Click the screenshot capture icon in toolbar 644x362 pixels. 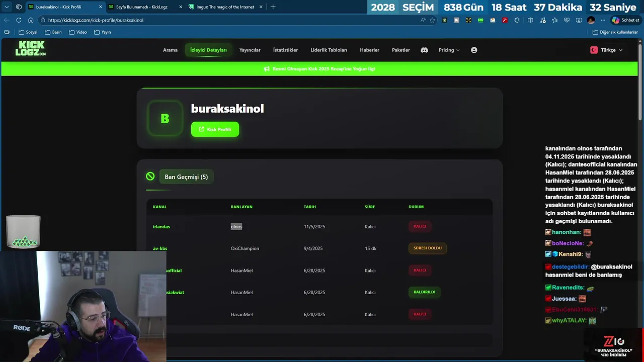[x=579, y=20]
